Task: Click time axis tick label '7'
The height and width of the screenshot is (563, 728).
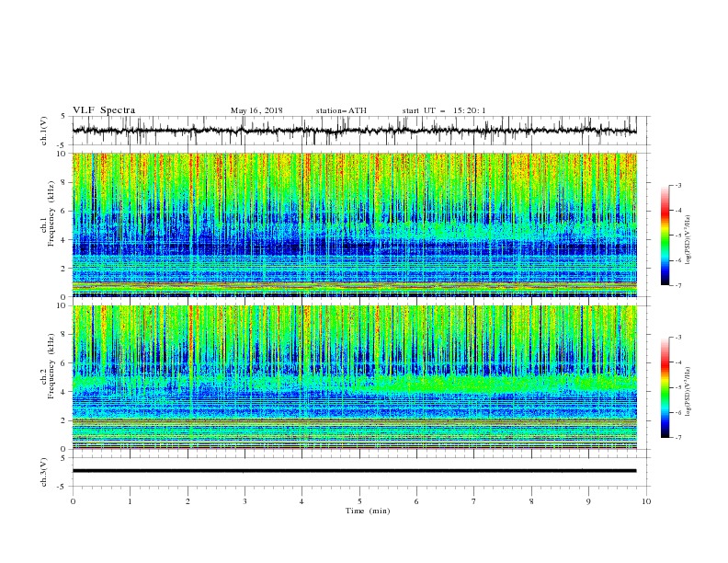Action: pyautogui.click(x=474, y=501)
